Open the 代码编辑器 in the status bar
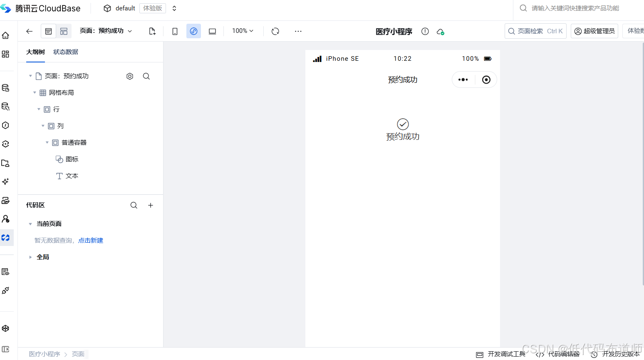 tap(561, 354)
